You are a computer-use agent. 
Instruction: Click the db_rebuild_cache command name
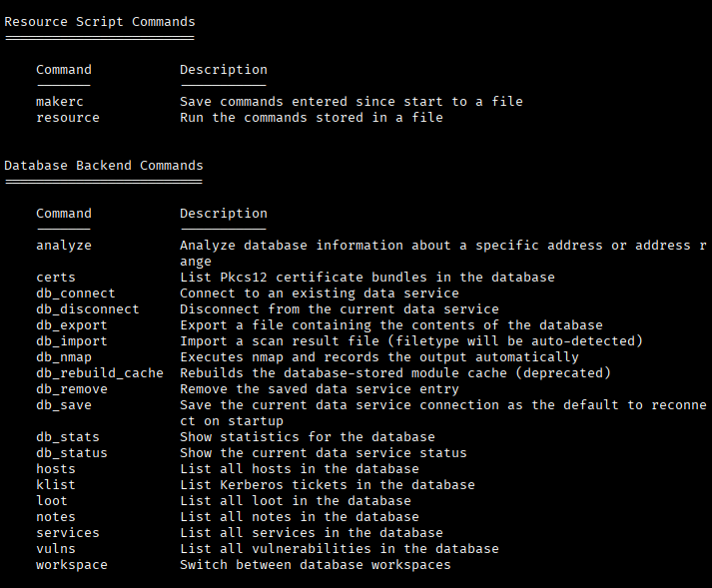coord(100,373)
